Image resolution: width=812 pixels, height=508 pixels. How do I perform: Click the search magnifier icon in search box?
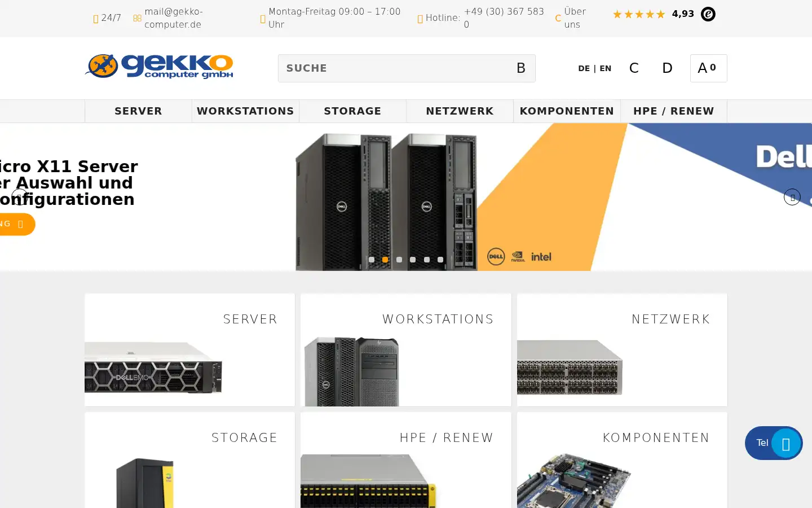[x=521, y=68]
